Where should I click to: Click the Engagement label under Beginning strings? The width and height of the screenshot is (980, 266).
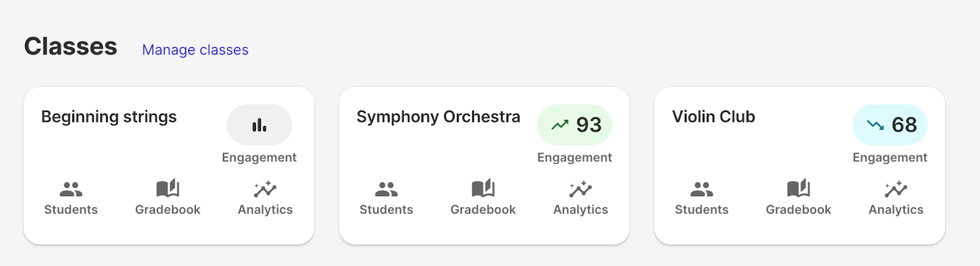tap(259, 157)
